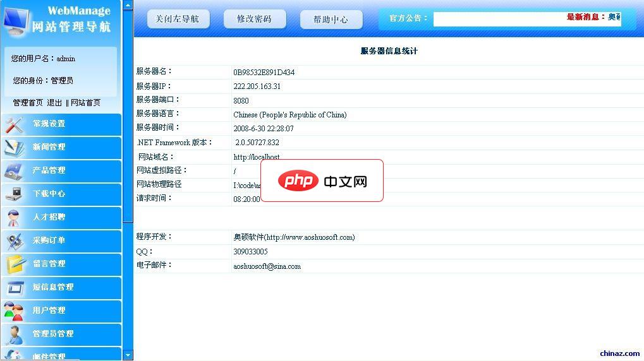Click the server name value 0B98532E891D434
The width and height of the screenshot is (644, 361).
point(264,72)
